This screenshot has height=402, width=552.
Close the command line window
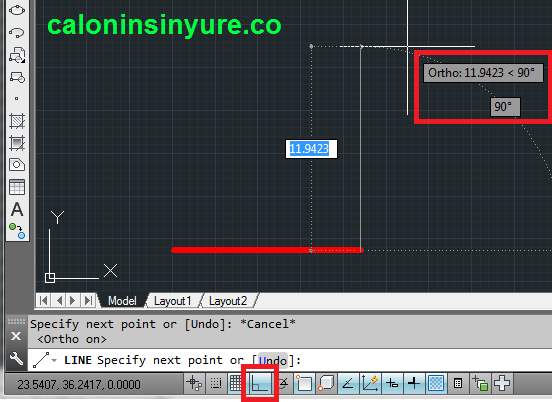point(16,336)
